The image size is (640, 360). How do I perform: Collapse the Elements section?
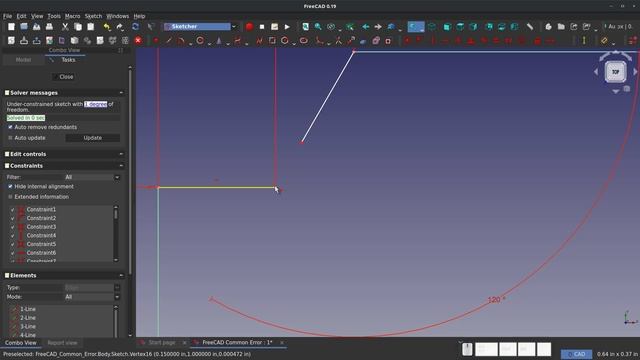coord(121,276)
